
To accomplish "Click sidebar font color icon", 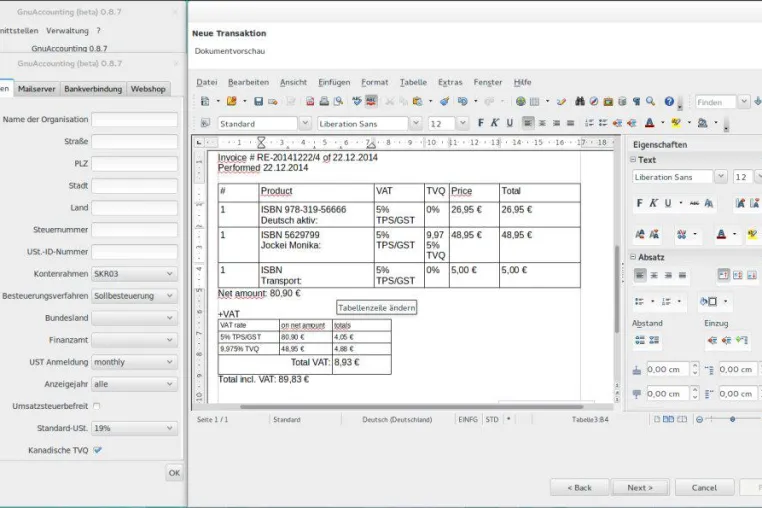I will coord(721,234).
